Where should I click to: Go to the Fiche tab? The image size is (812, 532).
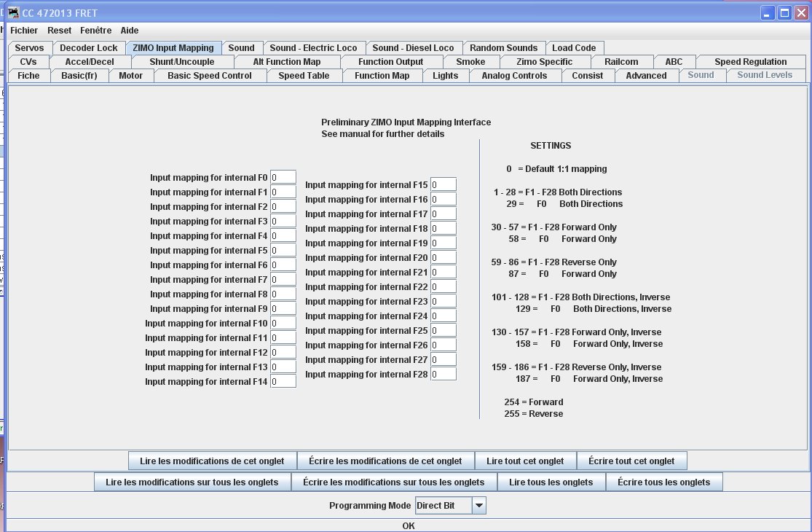[28, 76]
